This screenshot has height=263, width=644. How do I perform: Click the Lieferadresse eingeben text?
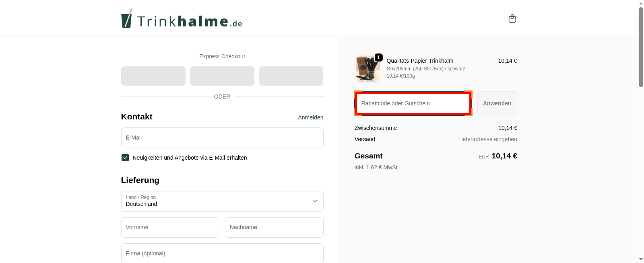pos(488,139)
